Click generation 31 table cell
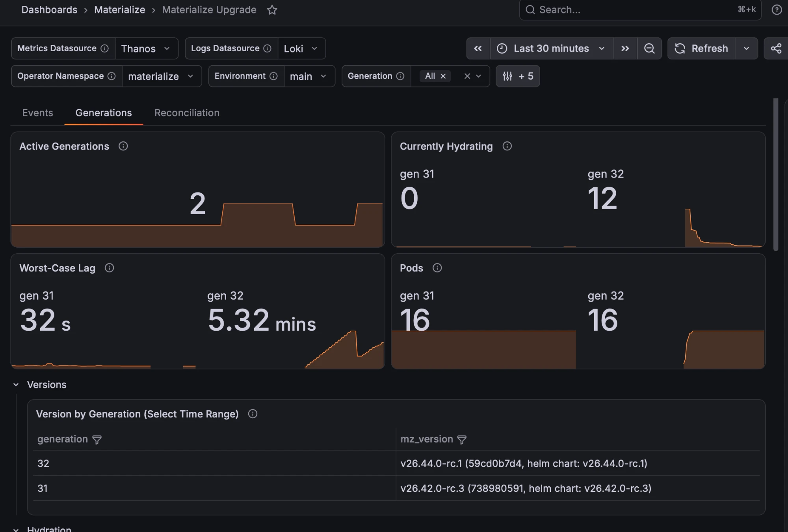The width and height of the screenshot is (788, 532). pos(214,488)
